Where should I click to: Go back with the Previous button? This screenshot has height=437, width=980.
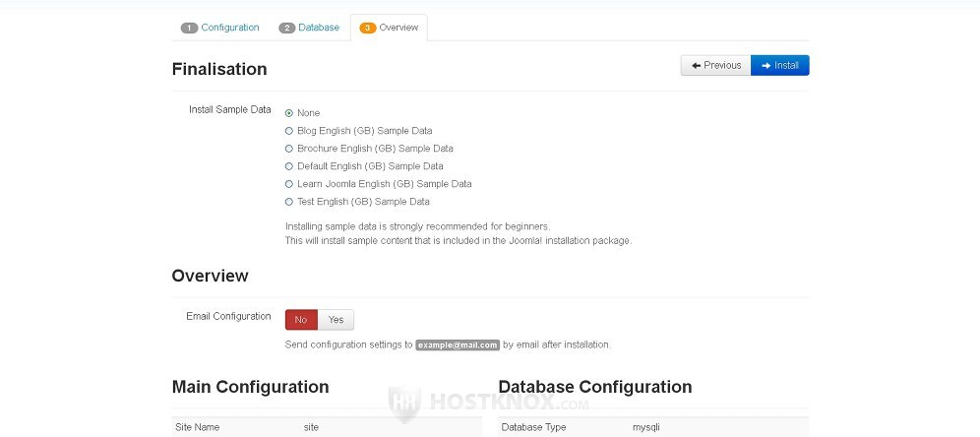pos(716,65)
